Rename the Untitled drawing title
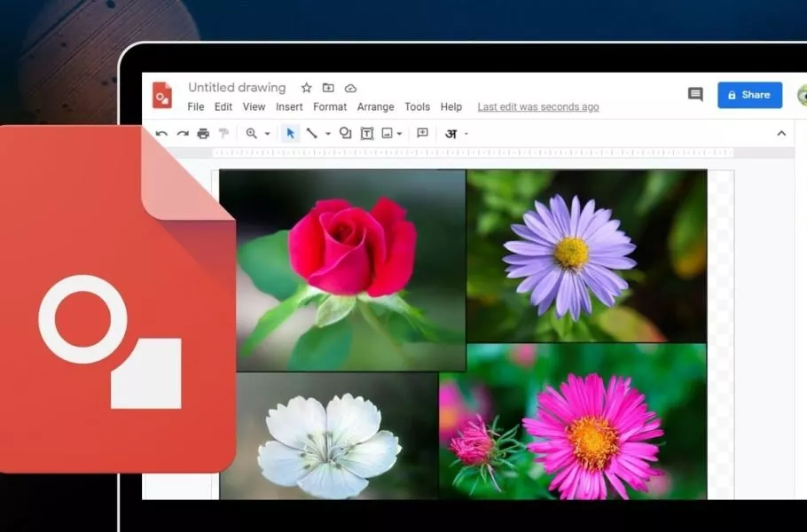The width and height of the screenshot is (807, 532). point(237,88)
